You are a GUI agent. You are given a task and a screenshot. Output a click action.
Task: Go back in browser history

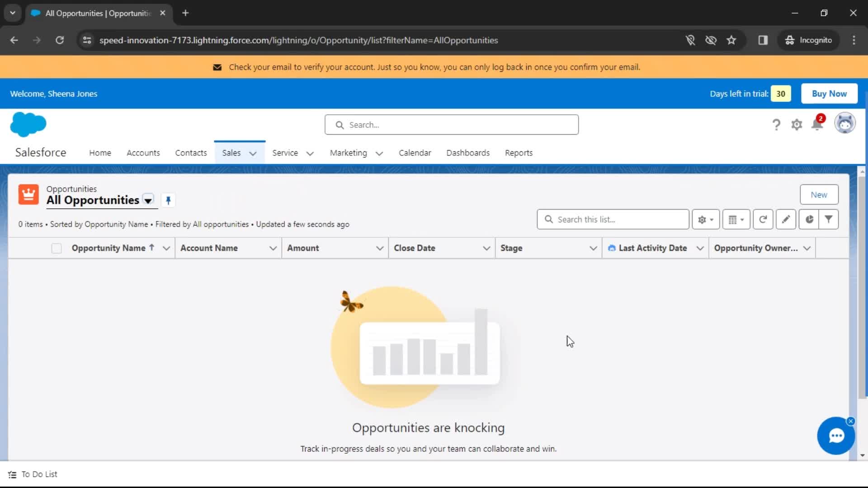pos(14,40)
